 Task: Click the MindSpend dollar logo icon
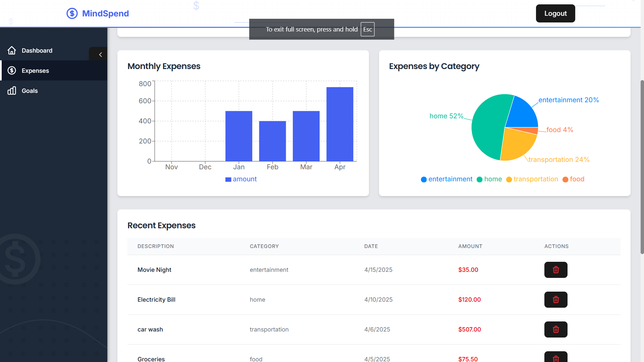(72, 13)
